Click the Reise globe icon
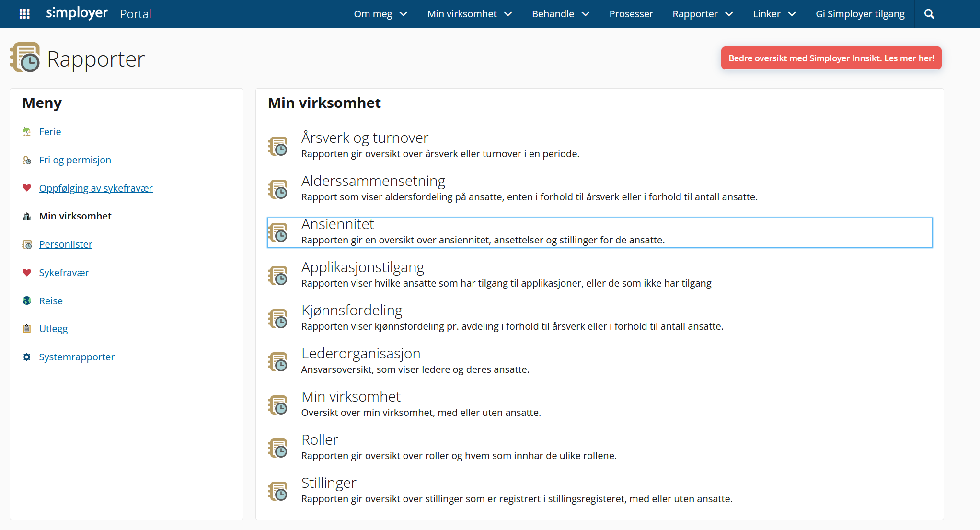The height and width of the screenshot is (530, 980). [27, 300]
